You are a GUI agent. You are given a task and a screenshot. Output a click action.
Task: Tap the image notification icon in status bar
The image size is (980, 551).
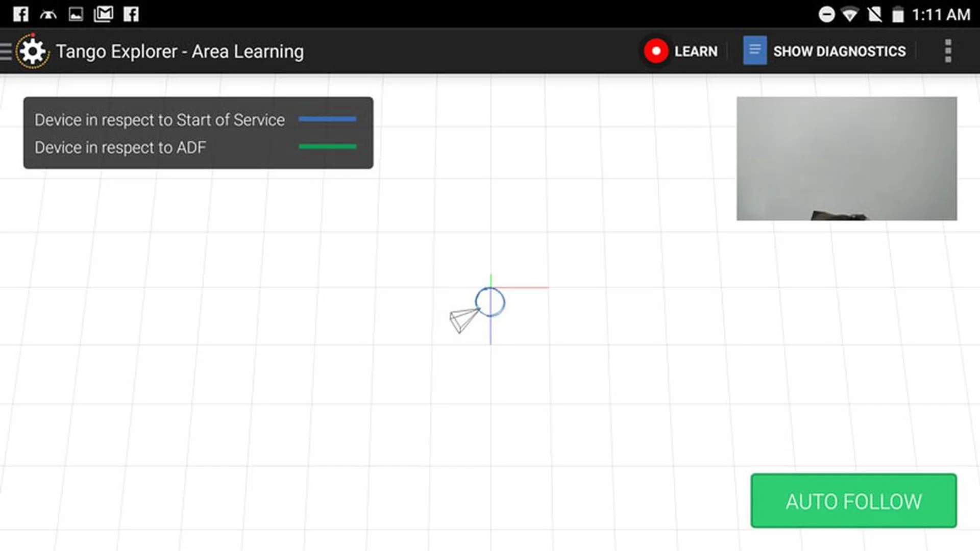click(76, 14)
